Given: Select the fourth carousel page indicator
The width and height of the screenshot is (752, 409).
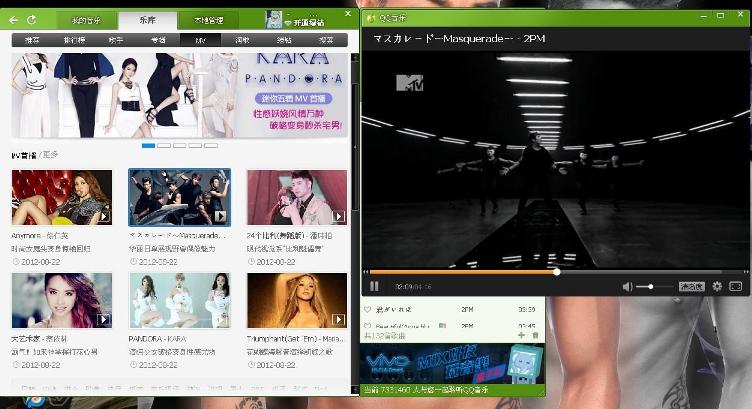Looking at the screenshot, I should pos(195,145).
